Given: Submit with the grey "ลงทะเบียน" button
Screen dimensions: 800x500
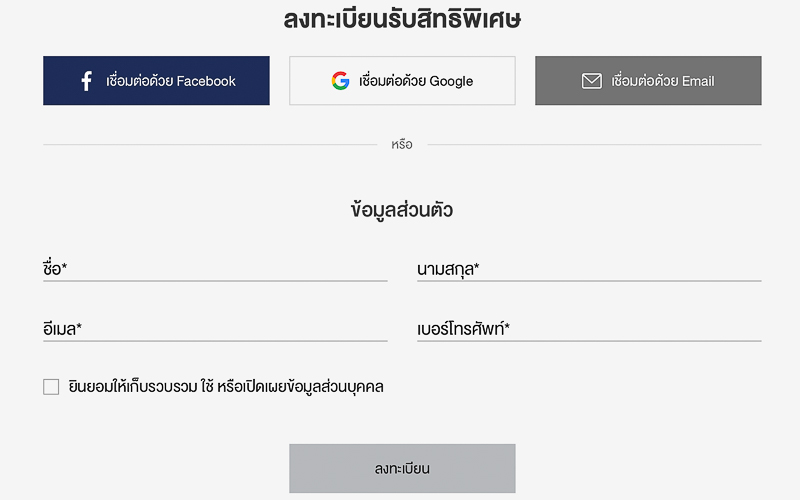Looking at the screenshot, I should [x=402, y=468].
